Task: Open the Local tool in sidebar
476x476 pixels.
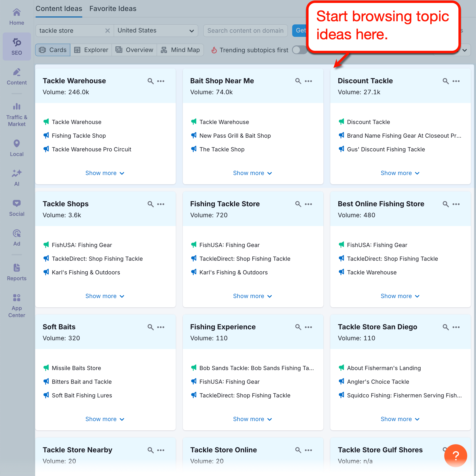Action: (16, 147)
